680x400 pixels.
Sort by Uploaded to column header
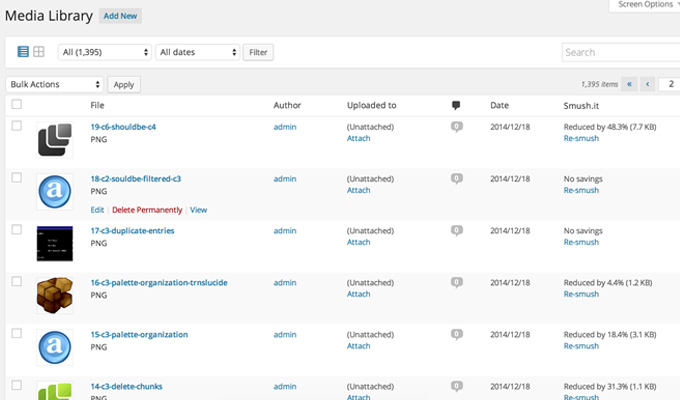pyautogui.click(x=372, y=105)
